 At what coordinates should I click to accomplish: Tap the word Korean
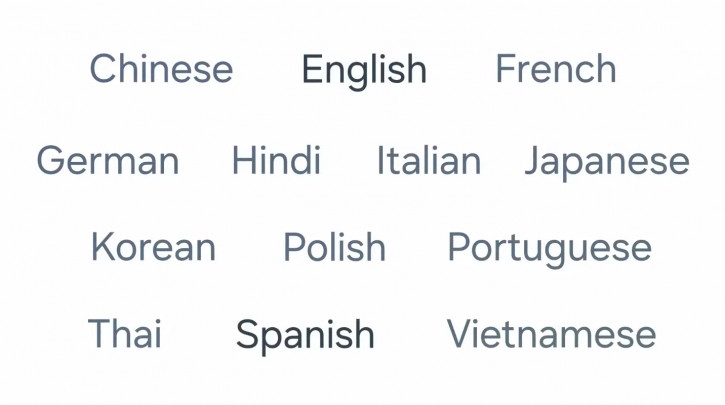154,247
